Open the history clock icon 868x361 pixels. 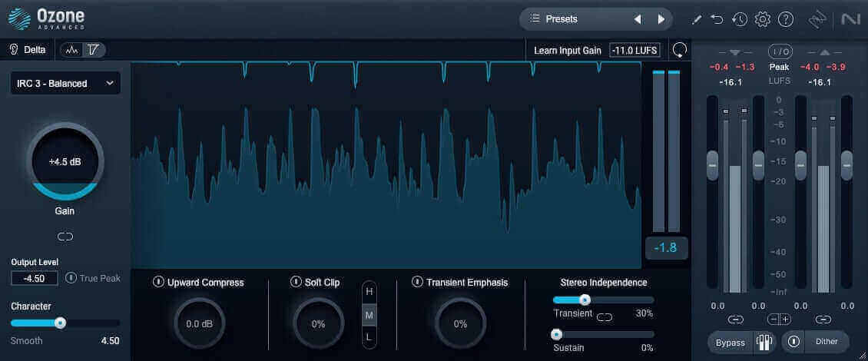[x=739, y=20]
